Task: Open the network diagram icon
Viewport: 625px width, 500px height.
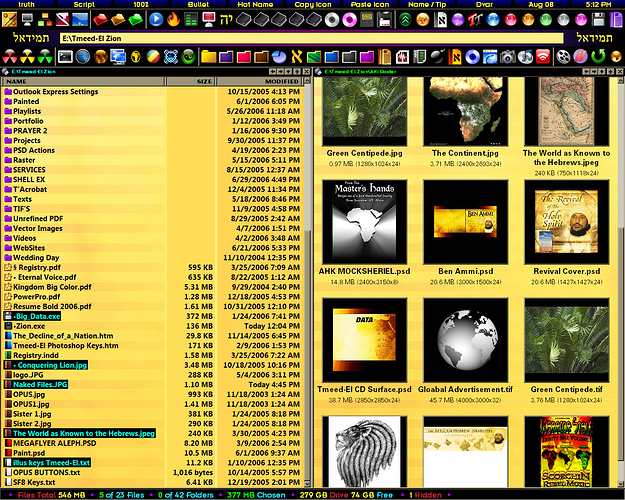Action: point(45,19)
